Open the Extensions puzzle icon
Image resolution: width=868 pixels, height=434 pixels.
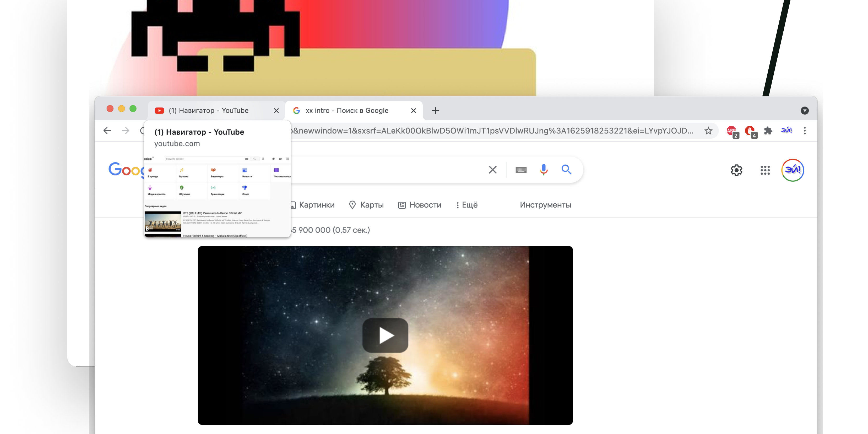768,131
